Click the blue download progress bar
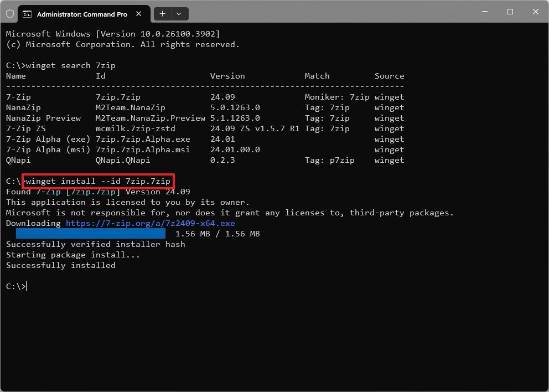This screenshot has height=392, width=549. [90, 234]
